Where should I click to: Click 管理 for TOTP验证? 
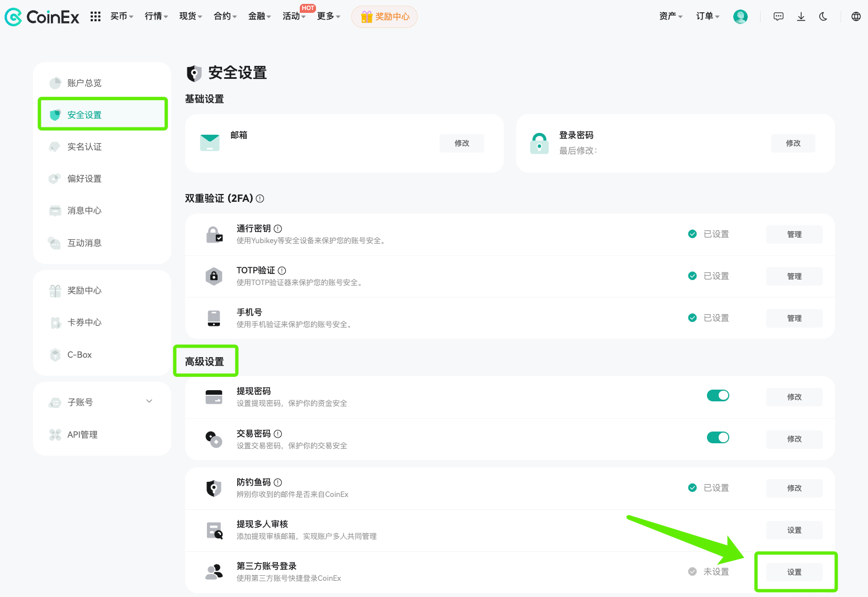click(794, 276)
